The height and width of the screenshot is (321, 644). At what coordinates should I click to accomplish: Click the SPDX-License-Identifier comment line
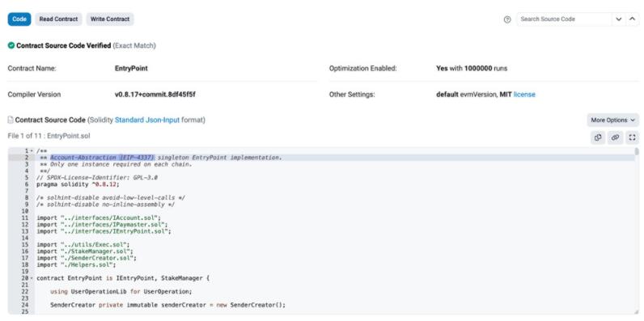97,178
